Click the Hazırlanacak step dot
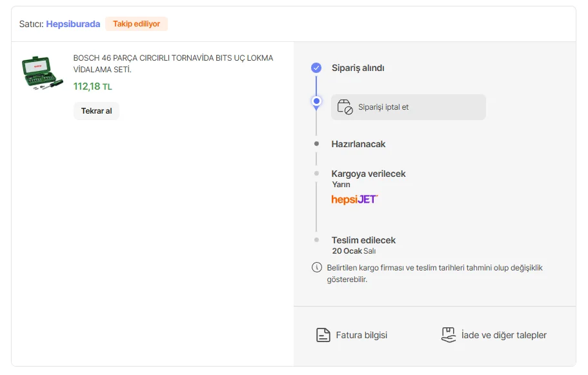588x375 pixels. 316,144
